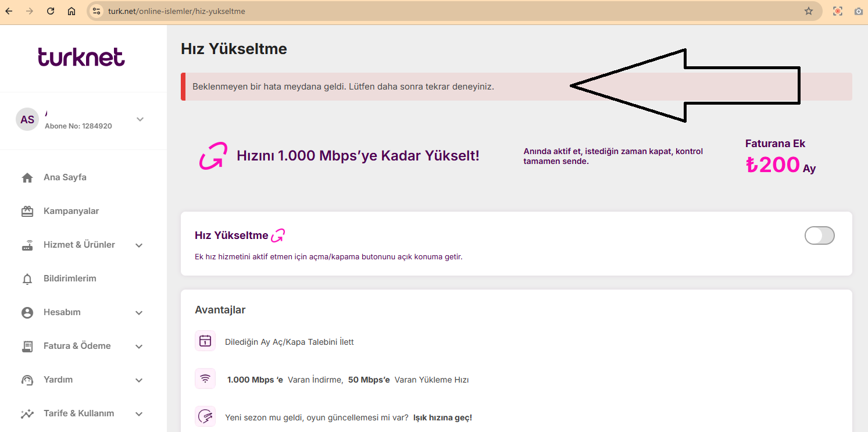Click the Hizmet & Ürünler router icon
Image resolution: width=868 pixels, height=432 pixels.
pos(27,245)
